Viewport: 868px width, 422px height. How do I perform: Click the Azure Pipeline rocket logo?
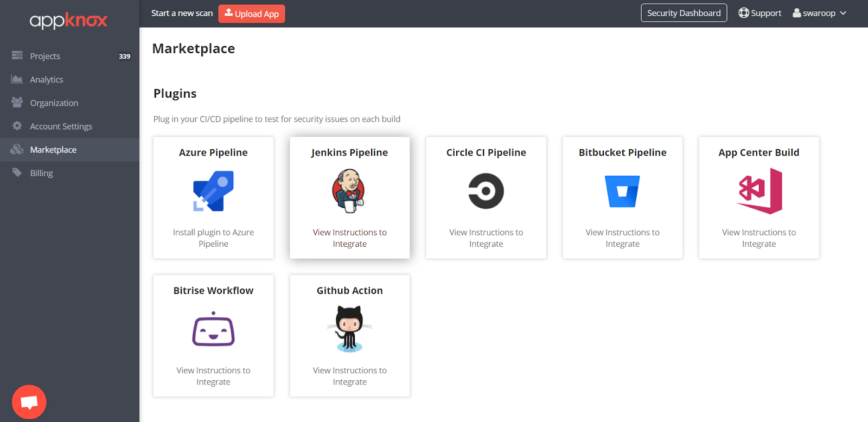click(x=213, y=191)
